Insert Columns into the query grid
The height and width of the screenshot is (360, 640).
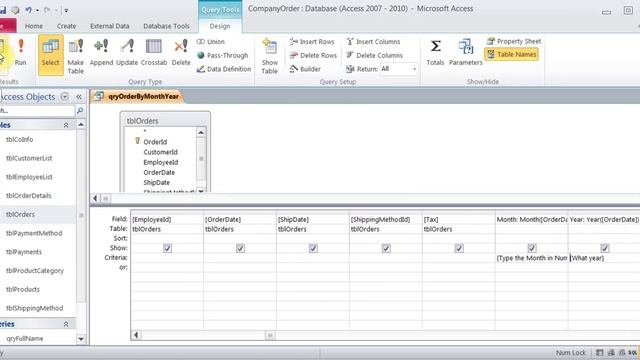373,42
